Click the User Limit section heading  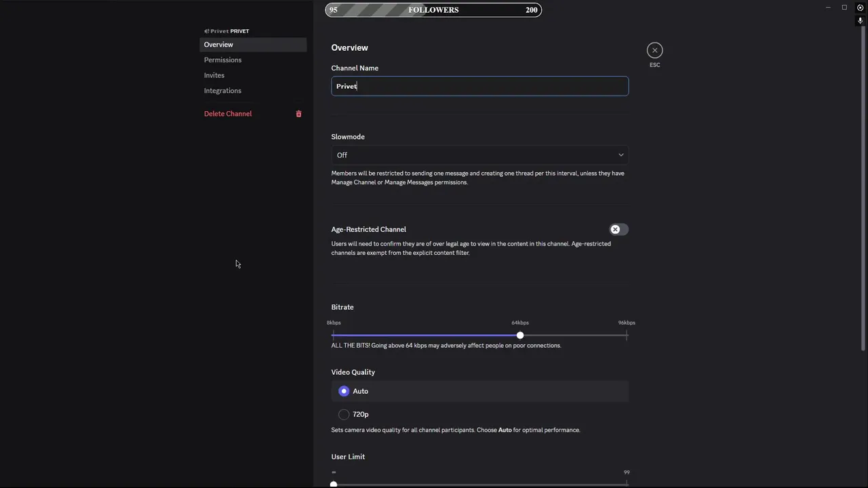point(348,457)
